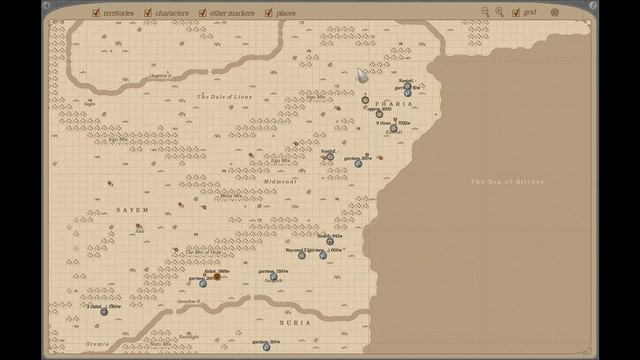Select the upper blue marker in northeast Pharia
Image resolution: width=640 pixels, height=360 pixels.
(x=408, y=86)
